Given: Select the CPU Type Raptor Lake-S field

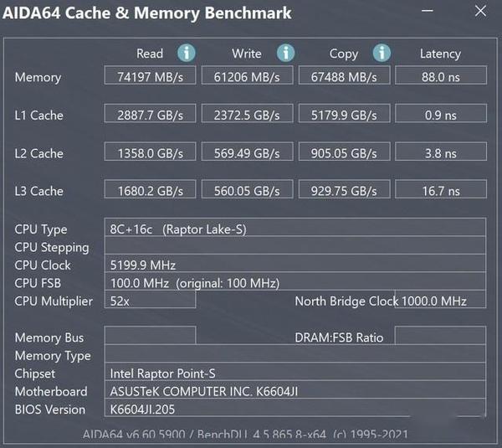Looking at the screenshot, I should click(x=295, y=229).
